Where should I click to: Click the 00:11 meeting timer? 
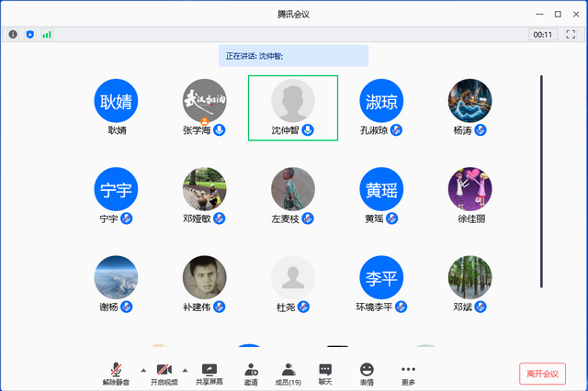(542, 34)
